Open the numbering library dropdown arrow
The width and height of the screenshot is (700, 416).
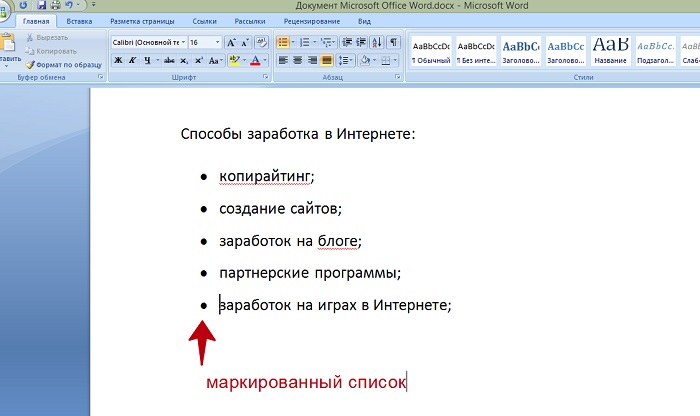click(315, 42)
